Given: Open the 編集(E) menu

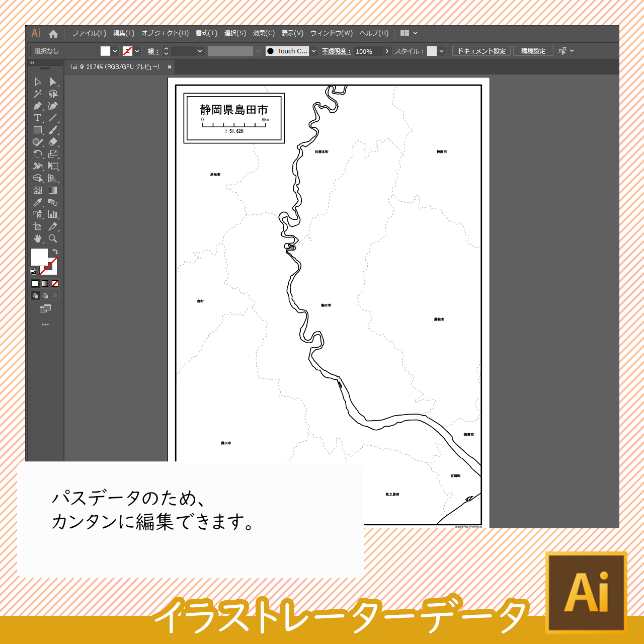Looking at the screenshot, I should click(x=124, y=33).
